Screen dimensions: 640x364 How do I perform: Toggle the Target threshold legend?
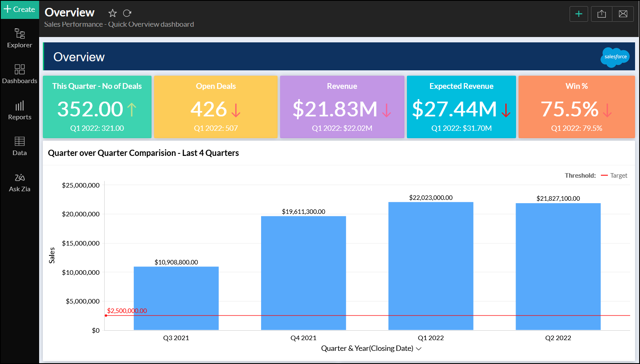pyautogui.click(x=614, y=176)
